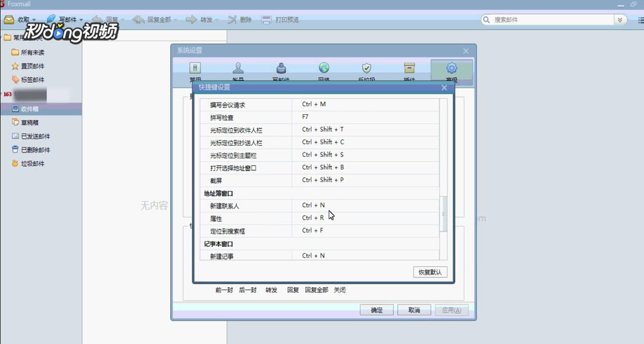Click the 恢复默认 restore defaults button
The height and width of the screenshot is (344, 644).
[x=430, y=272]
